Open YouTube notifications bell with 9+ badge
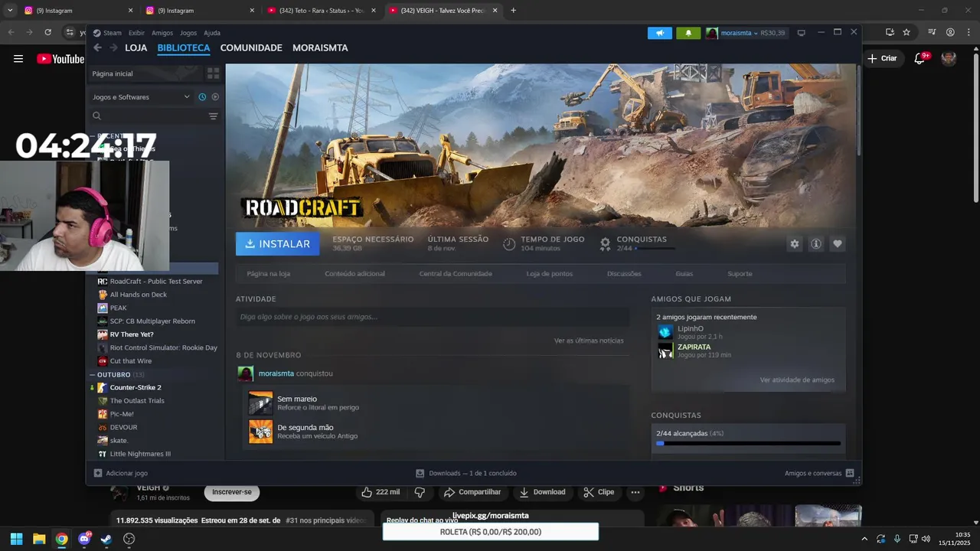 coord(920,58)
